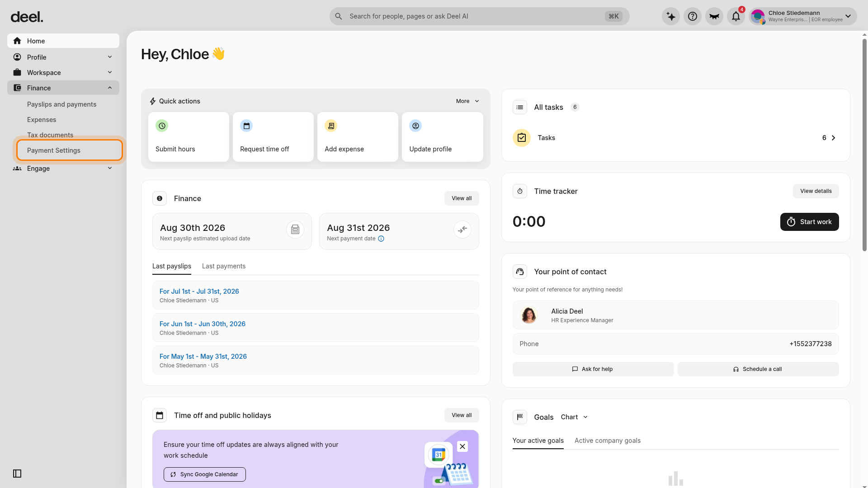Click the Aug 30th 2026 payslip date
The width and height of the screenshot is (868, 488).
click(193, 228)
